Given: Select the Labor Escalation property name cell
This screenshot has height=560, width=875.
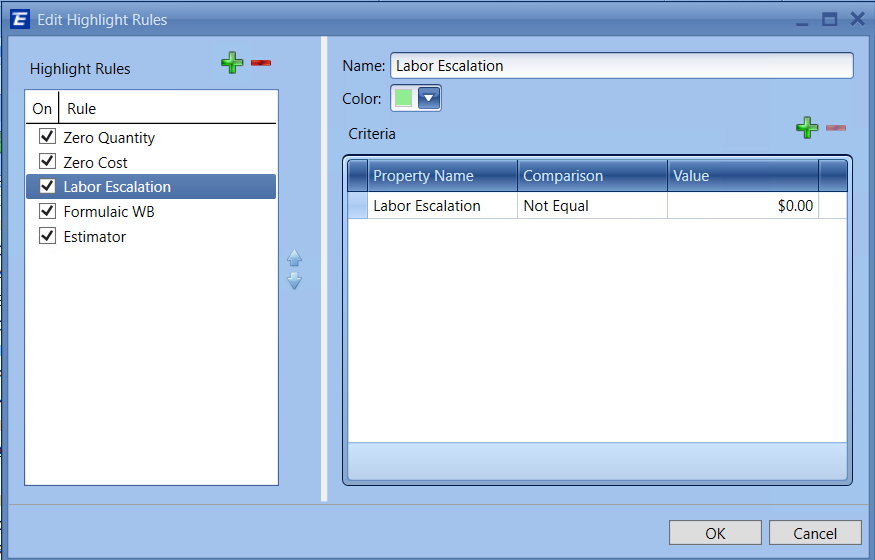Looking at the screenshot, I should [442, 206].
